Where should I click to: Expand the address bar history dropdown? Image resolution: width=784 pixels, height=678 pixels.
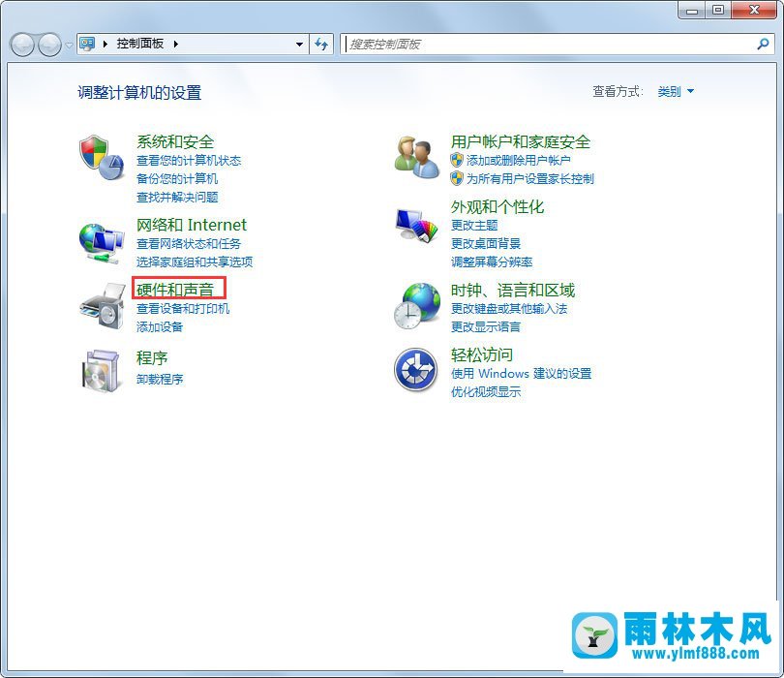[x=299, y=44]
